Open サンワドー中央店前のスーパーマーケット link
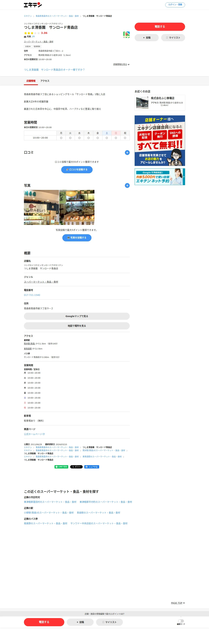209x644 pixels. click(99, 523)
